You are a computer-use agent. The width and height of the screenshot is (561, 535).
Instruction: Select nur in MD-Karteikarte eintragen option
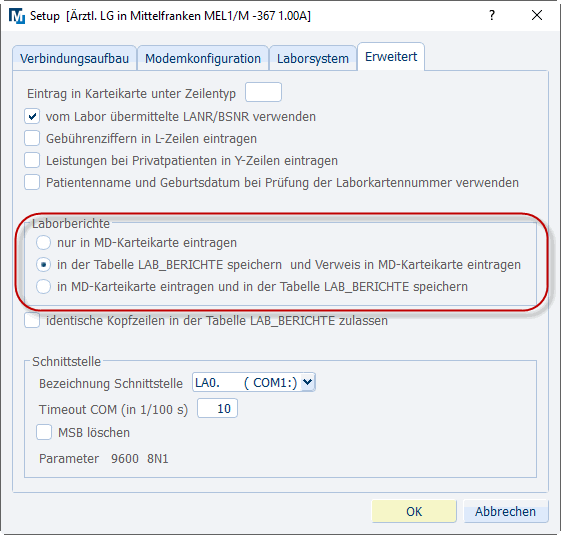tap(43, 243)
